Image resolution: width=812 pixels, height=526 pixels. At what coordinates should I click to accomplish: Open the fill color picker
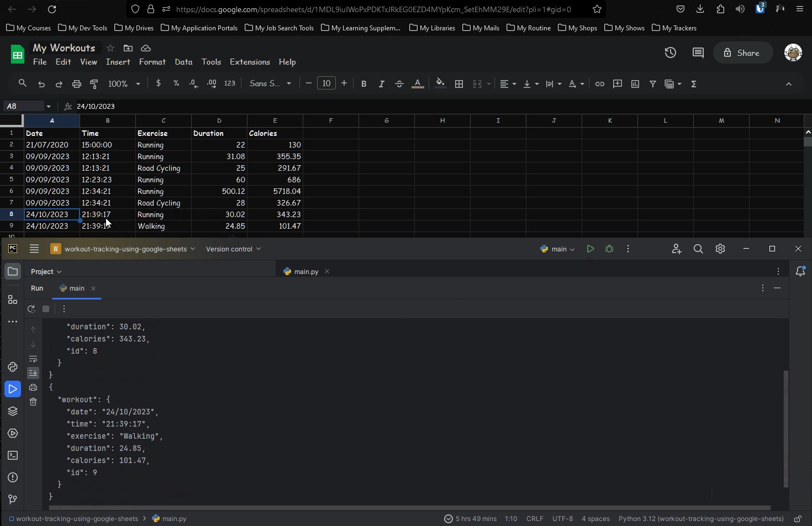(440, 84)
